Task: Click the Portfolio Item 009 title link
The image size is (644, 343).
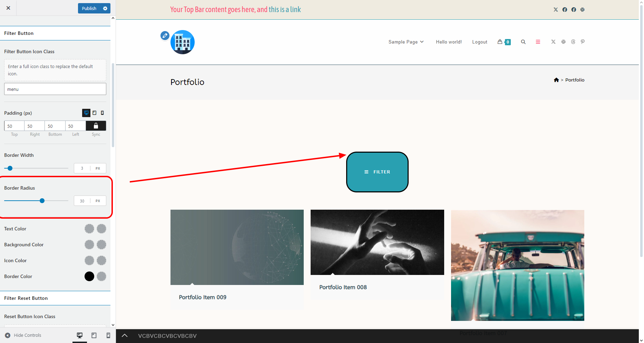Action: [x=203, y=297]
